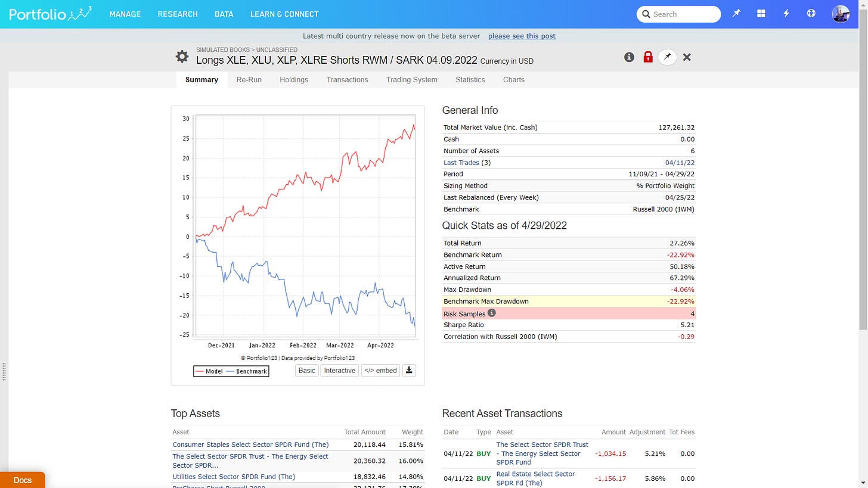Click the Total Return value 27.26%

682,243
